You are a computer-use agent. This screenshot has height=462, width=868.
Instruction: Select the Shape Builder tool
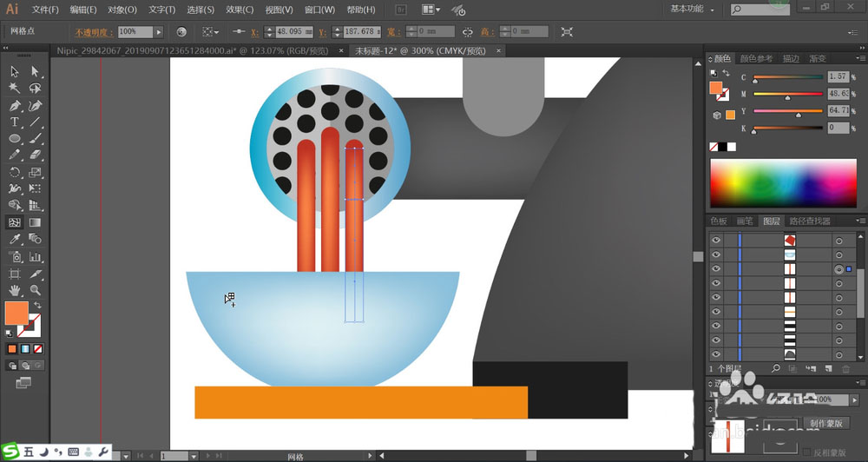(15, 206)
